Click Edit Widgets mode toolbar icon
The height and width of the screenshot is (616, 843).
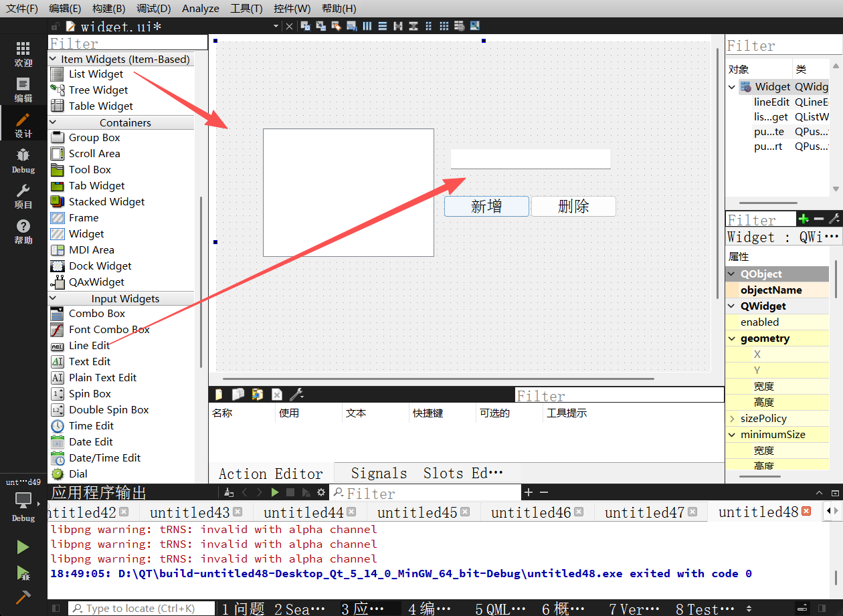[306, 26]
